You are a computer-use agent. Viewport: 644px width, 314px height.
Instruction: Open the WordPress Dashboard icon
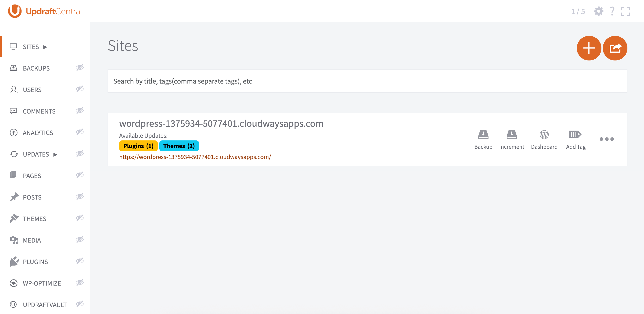(544, 135)
